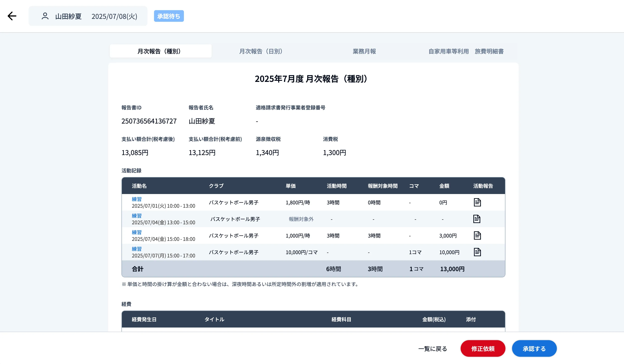The image size is (624, 364).
Task: Click the back arrow icon
Action: pos(12,16)
